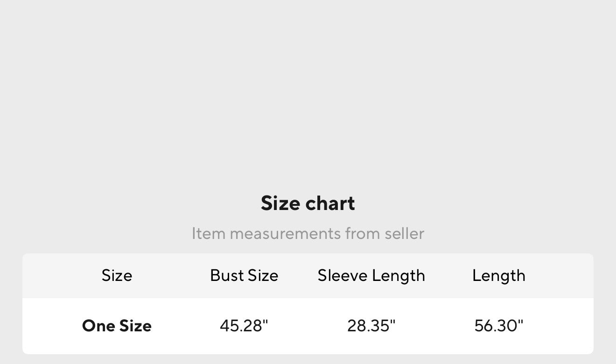Click the "Sleeve Length" column header

click(x=371, y=276)
